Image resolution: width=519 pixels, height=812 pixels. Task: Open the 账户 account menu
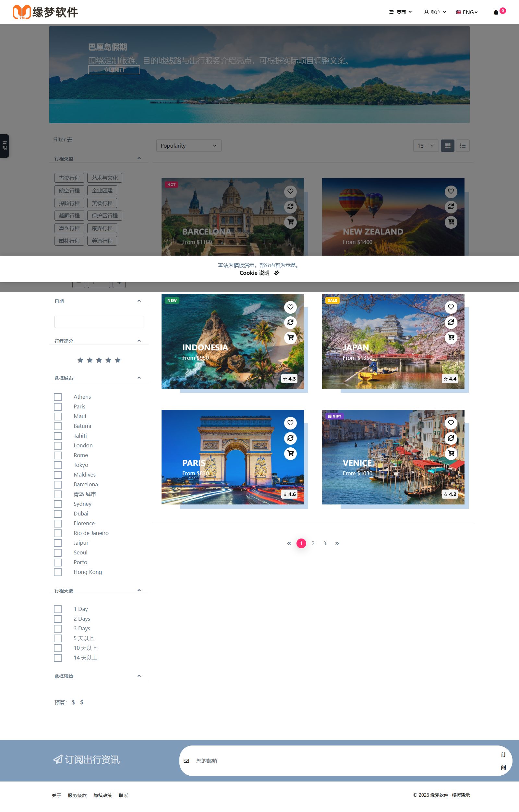tap(435, 12)
